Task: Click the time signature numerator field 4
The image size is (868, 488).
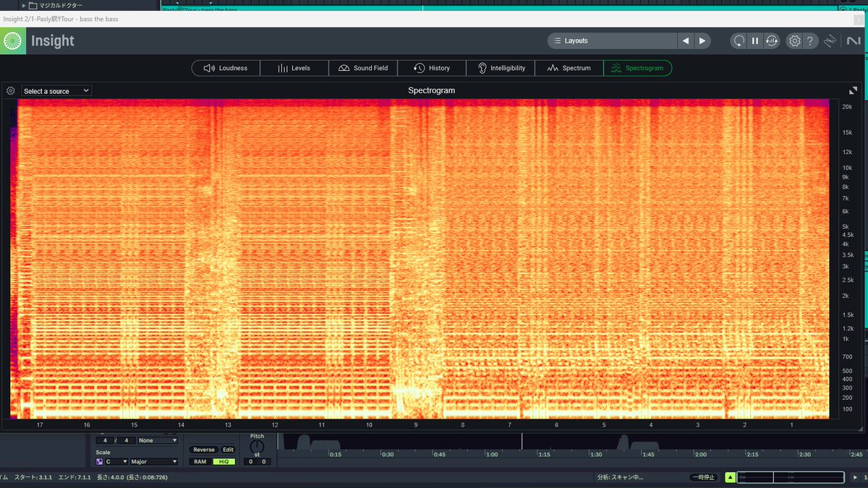Action: pyautogui.click(x=105, y=440)
